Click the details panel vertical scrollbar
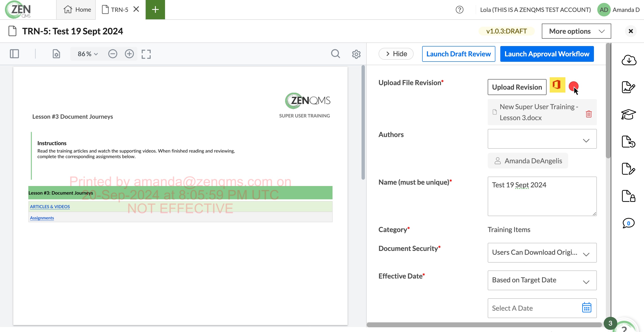Image resolution: width=644 pixels, height=332 pixels. click(x=608, y=100)
